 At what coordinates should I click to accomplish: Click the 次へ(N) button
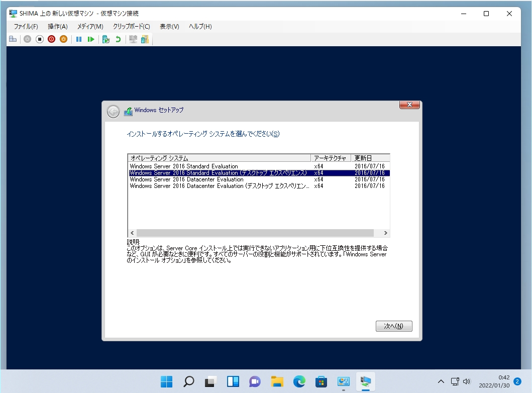[x=394, y=326]
